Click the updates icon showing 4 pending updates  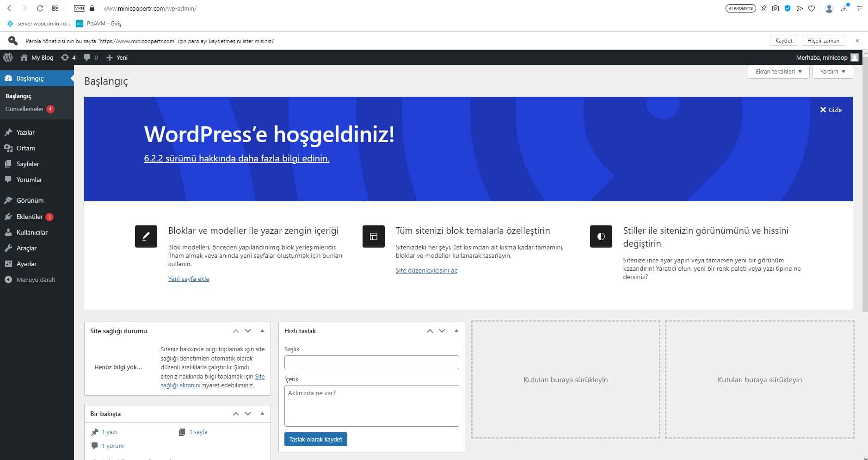[x=68, y=57]
